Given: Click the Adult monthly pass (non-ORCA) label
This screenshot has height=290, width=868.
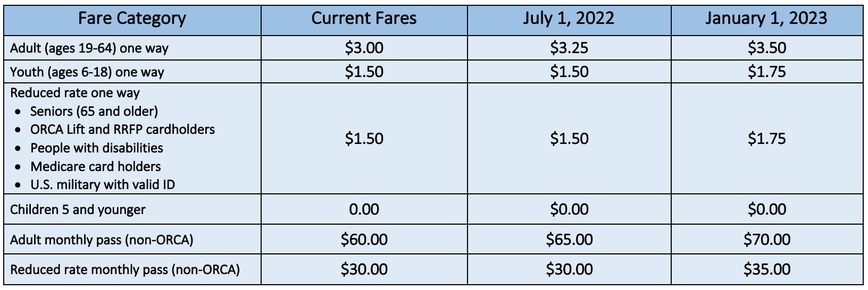Looking at the screenshot, I should (x=102, y=240).
